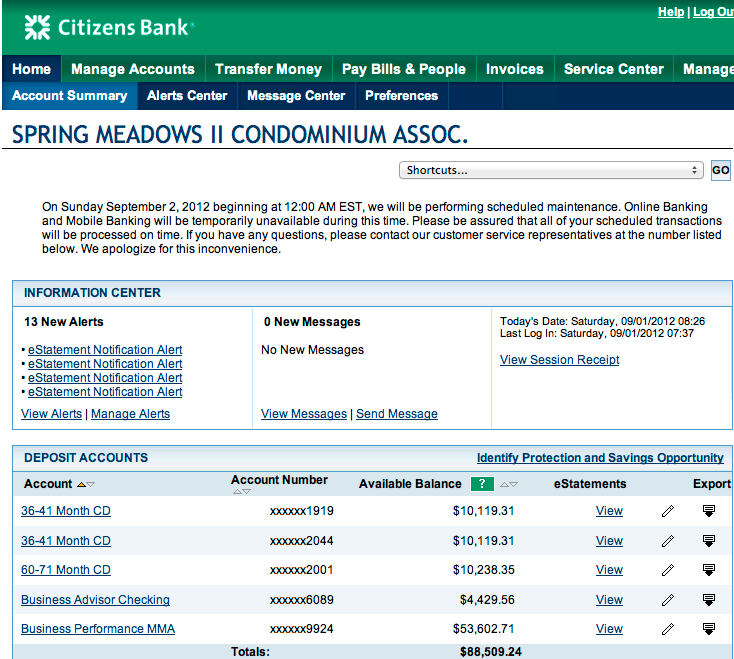Click the GO button beside Shortcuts
The image size is (734, 659).
tap(720, 170)
